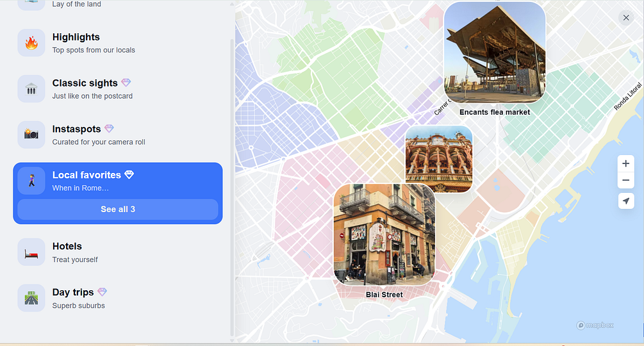Click the mapbox logo link

click(x=595, y=325)
